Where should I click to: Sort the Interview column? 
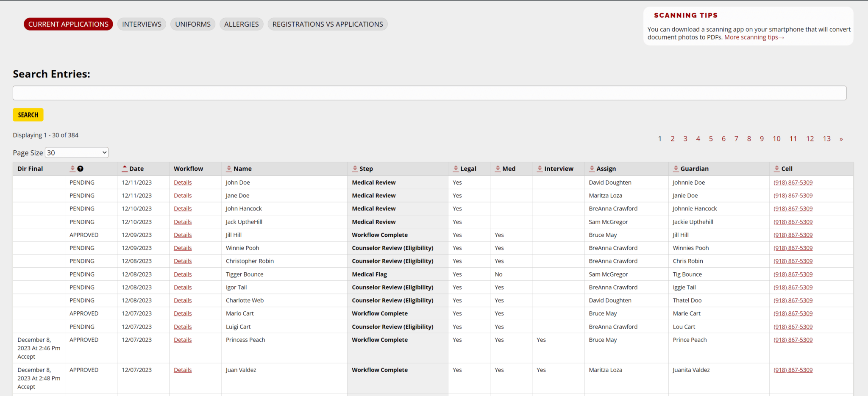coord(540,169)
